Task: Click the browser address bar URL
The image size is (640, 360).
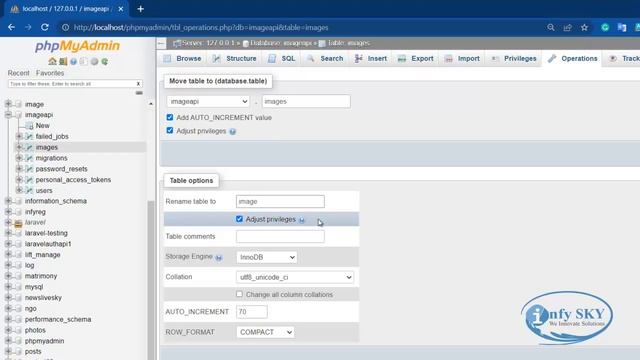Action: click(201, 27)
